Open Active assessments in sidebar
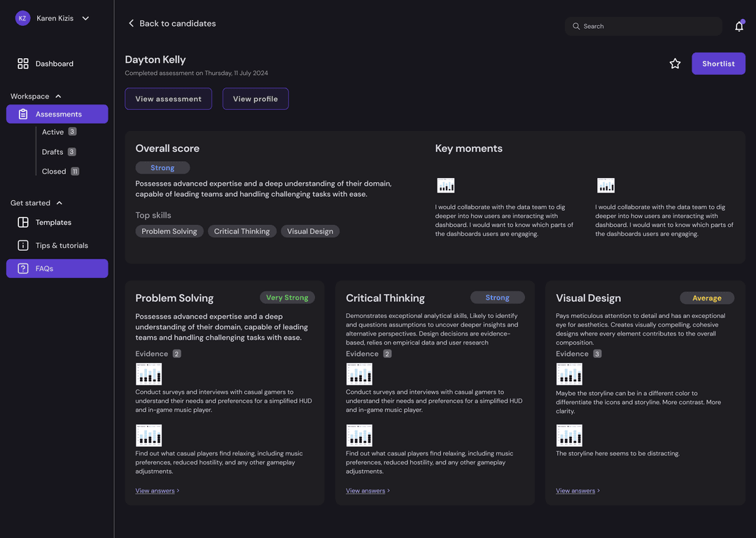 [59, 132]
